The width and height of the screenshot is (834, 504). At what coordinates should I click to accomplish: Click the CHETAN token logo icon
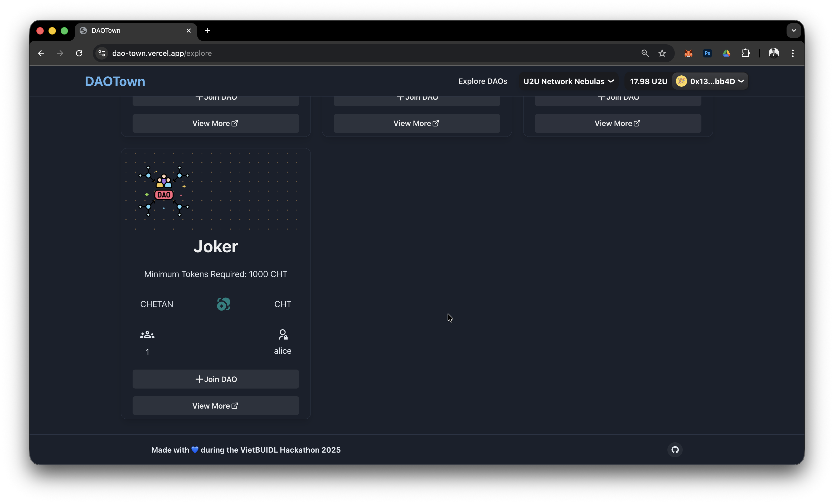point(224,304)
